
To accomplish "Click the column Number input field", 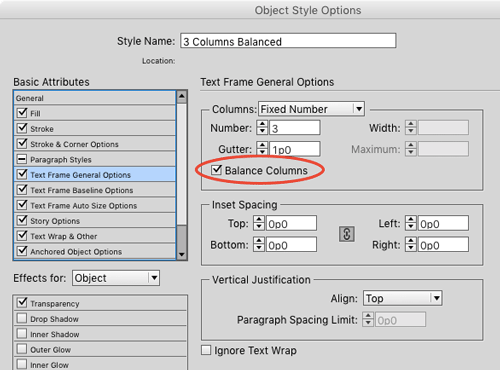I will (295, 128).
